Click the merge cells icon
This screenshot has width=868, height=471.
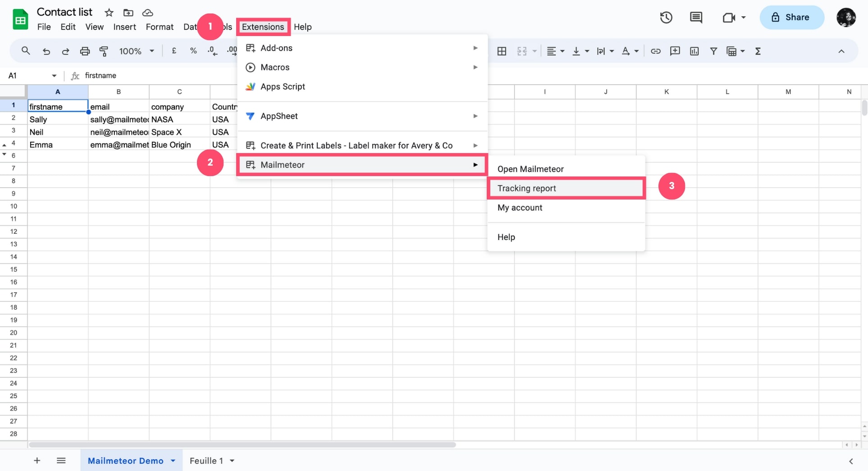(522, 51)
